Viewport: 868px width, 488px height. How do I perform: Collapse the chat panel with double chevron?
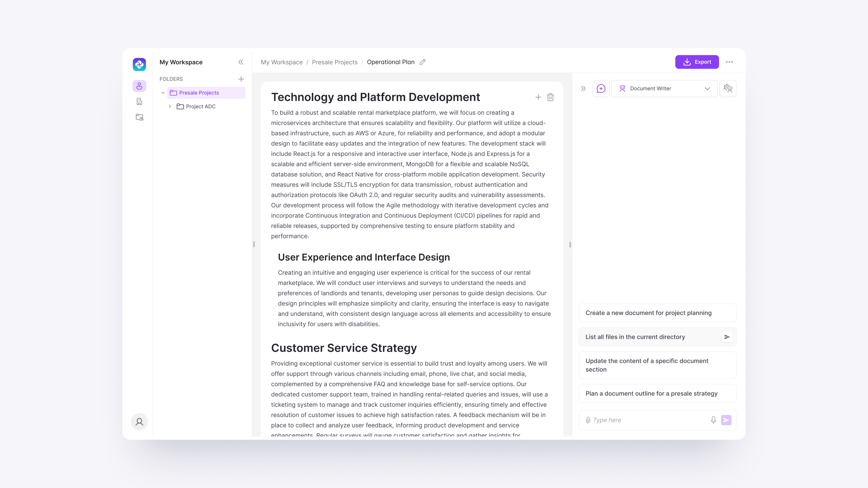(x=583, y=89)
